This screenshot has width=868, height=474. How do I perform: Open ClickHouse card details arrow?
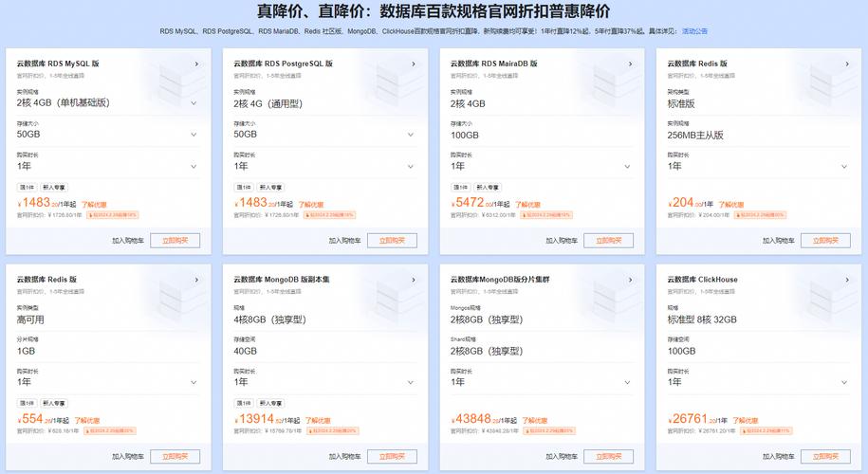pos(847,280)
